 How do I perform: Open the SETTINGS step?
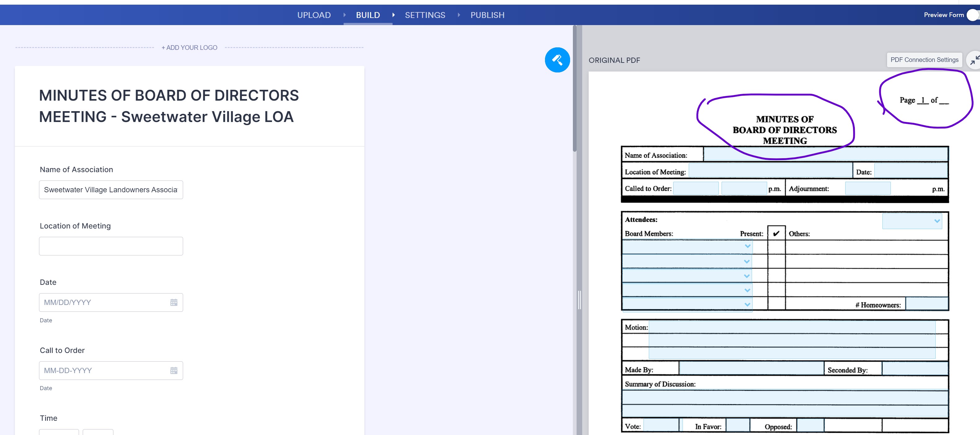(425, 15)
